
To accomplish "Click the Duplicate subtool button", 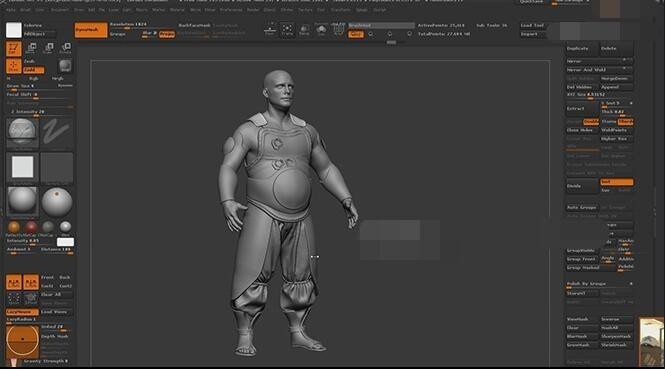I will coord(582,49).
